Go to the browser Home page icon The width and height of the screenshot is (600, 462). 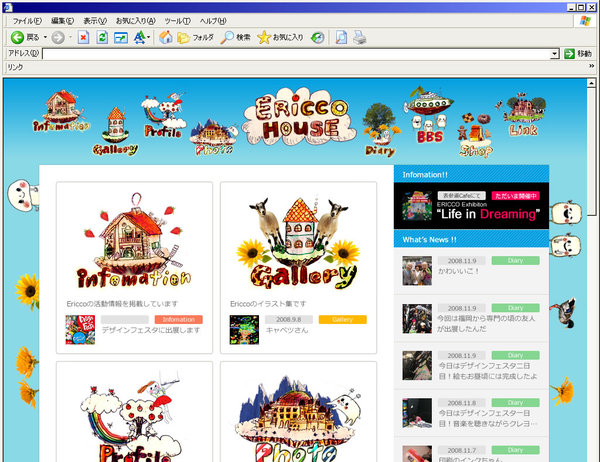point(166,37)
